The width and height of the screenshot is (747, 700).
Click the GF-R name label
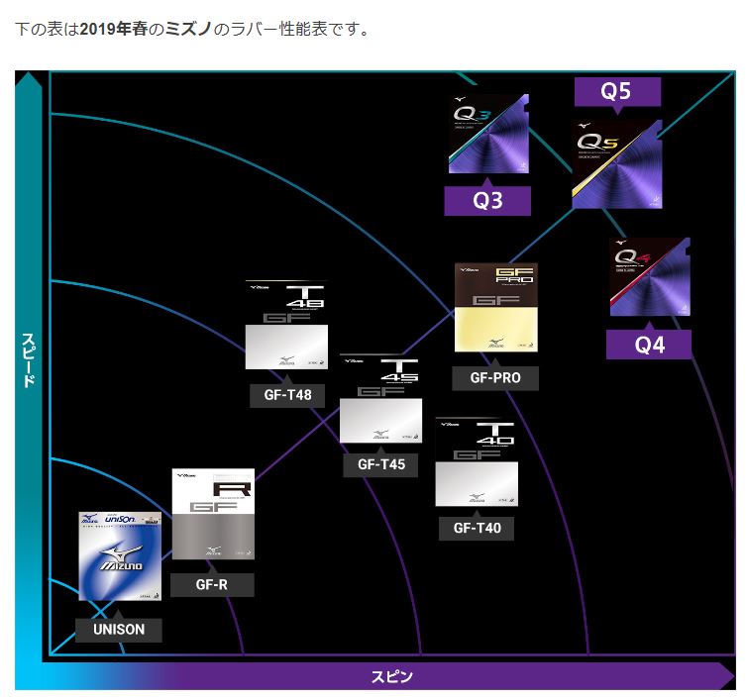[x=212, y=585]
